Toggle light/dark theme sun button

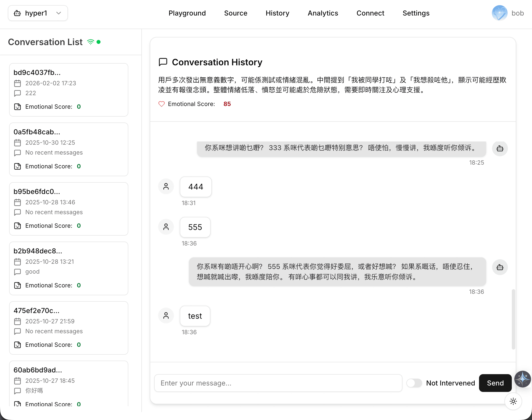tap(513, 402)
